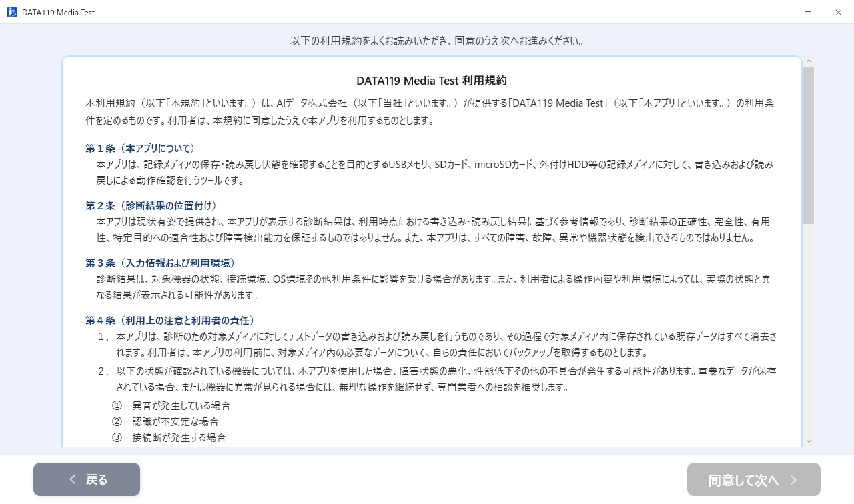Click the heading 第１条（本アプリについて）

(x=140, y=148)
